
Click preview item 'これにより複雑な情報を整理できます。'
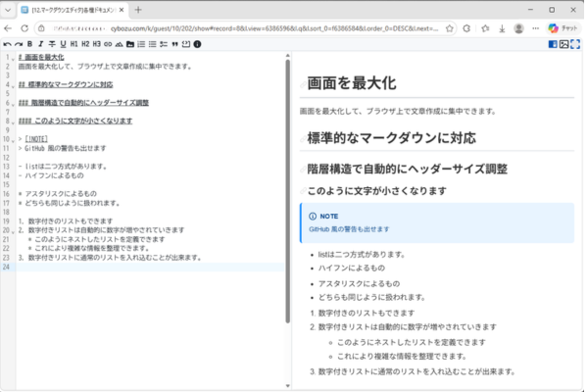pos(402,357)
